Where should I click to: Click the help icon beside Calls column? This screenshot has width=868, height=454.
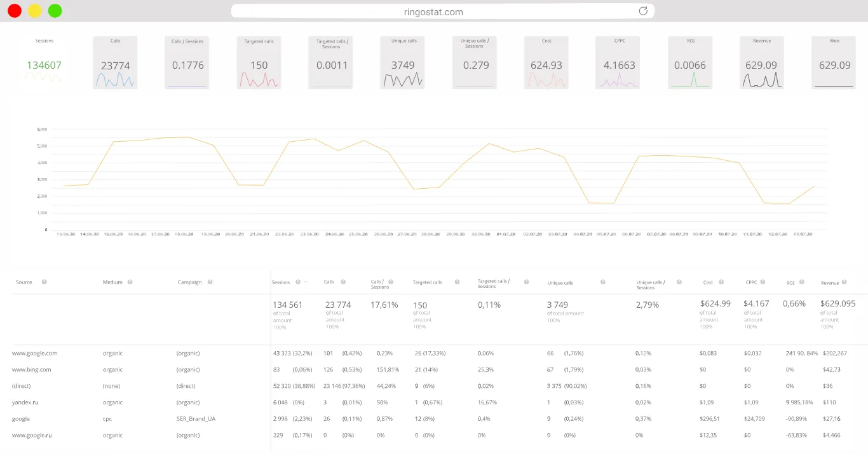pyautogui.click(x=343, y=282)
